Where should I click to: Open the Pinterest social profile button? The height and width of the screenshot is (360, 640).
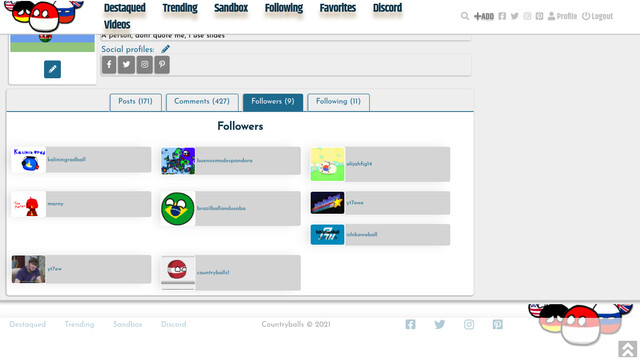point(162,64)
